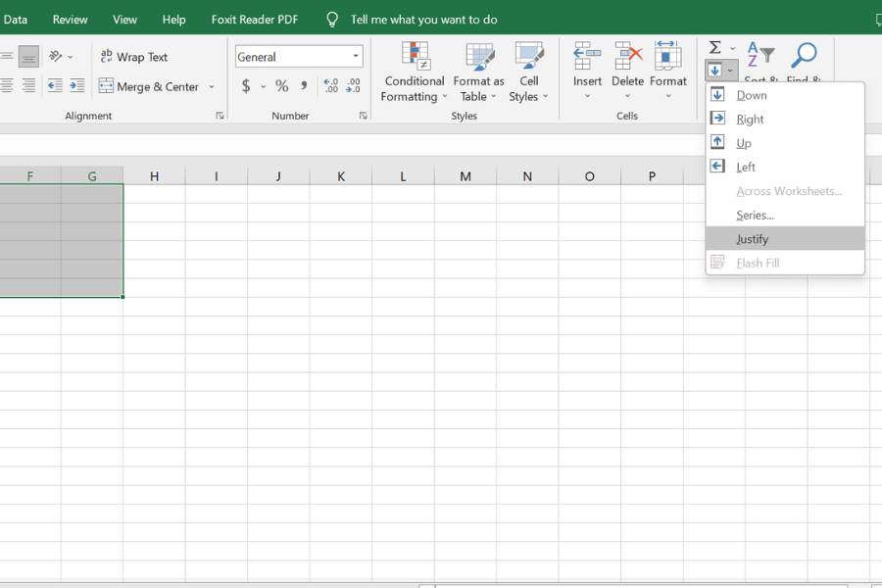Viewport: 882px width, 588px height.
Task: Select the column M header
Action: pos(465,176)
